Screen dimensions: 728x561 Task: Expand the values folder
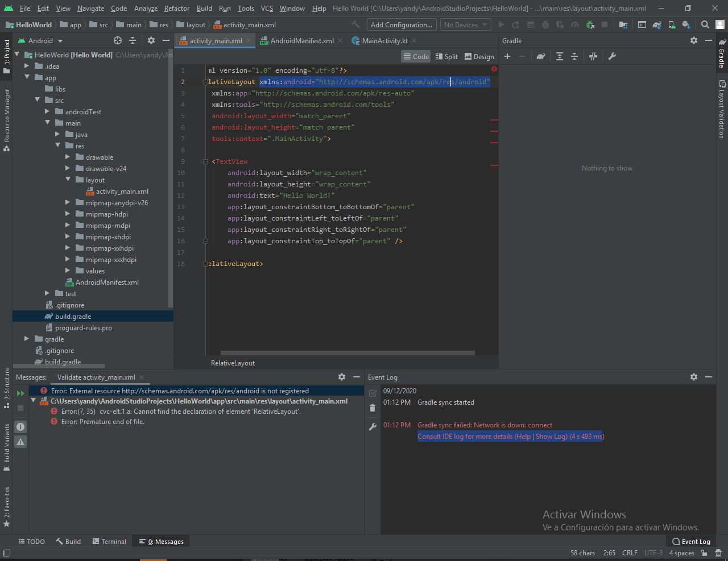68,271
